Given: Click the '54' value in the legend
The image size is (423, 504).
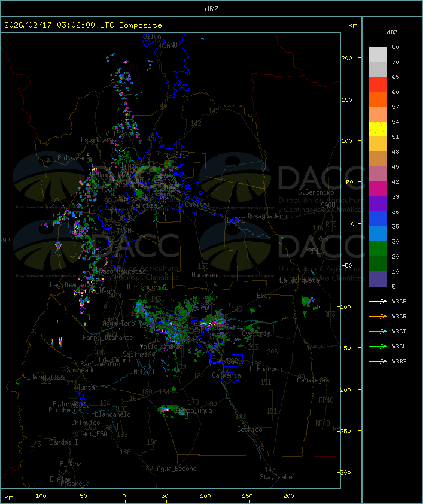Looking at the screenshot, I should pyautogui.click(x=395, y=122).
